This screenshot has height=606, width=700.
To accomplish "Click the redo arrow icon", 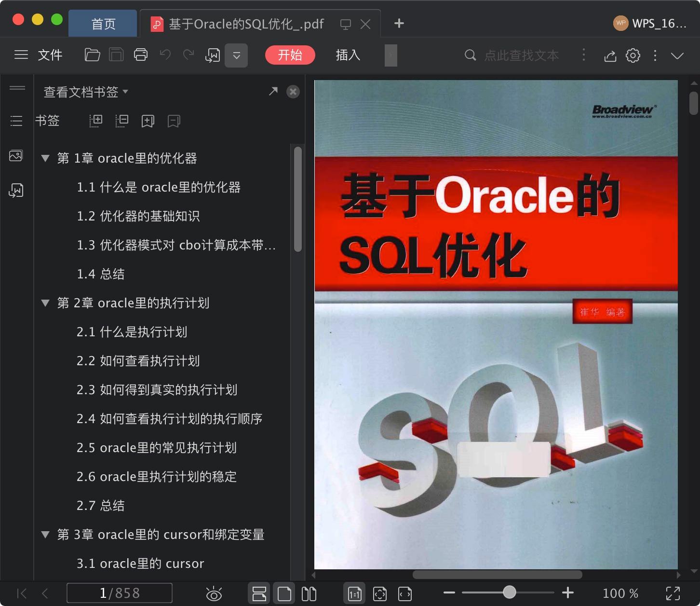I will (188, 55).
